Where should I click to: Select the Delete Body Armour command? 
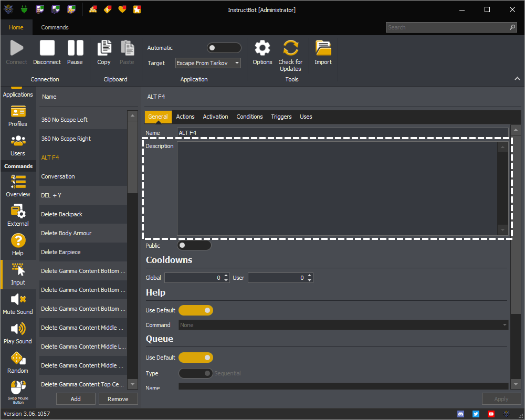point(83,233)
